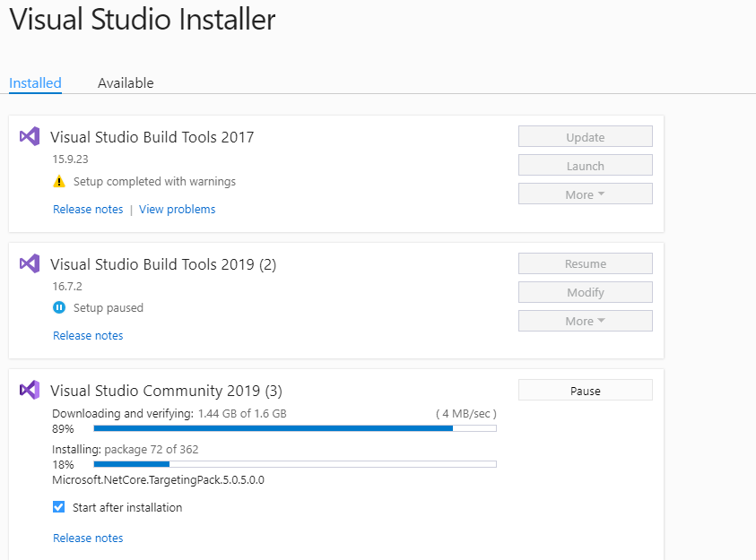Open Release notes for Build Tools 2017
Screen dimensions: 756x560
(x=88, y=210)
